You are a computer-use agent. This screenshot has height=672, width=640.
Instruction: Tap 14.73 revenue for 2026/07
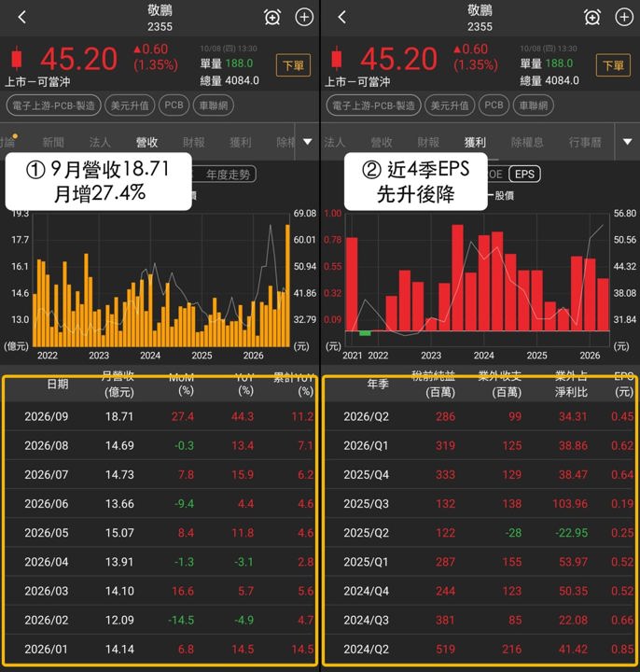point(119,475)
